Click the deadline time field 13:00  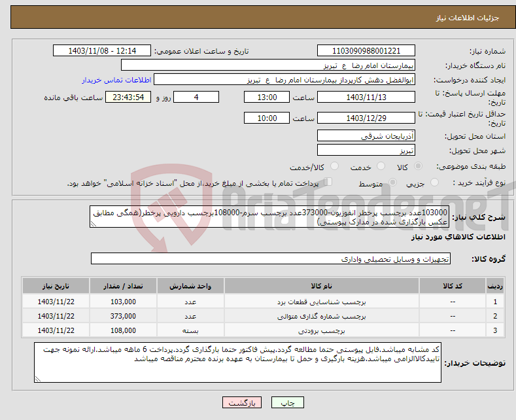tap(267, 97)
